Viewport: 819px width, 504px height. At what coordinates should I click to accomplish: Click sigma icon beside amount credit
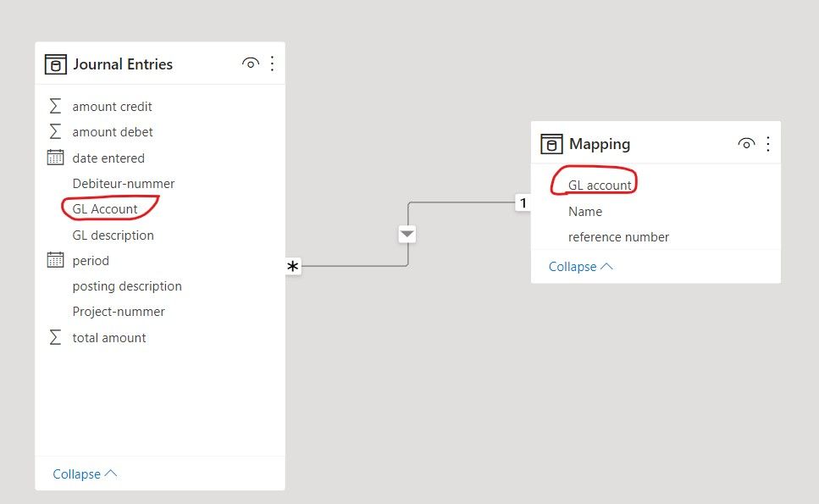[55, 106]
